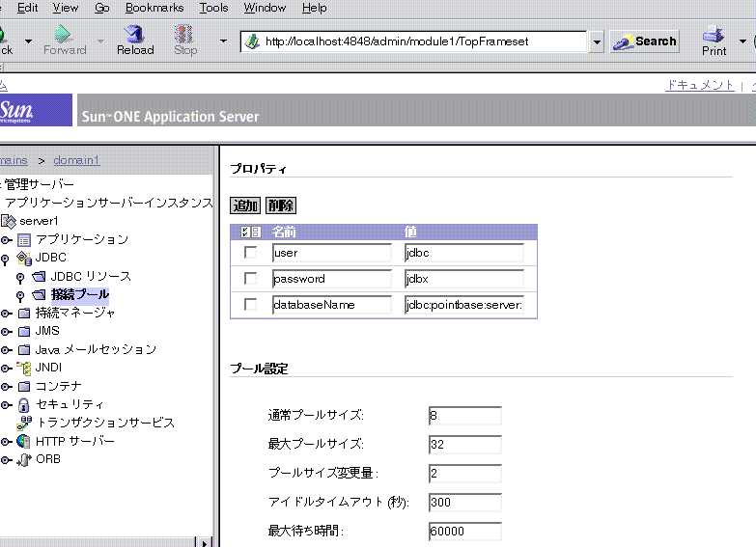
Task: Check the databaseName property checkbox
Action: 251,305
